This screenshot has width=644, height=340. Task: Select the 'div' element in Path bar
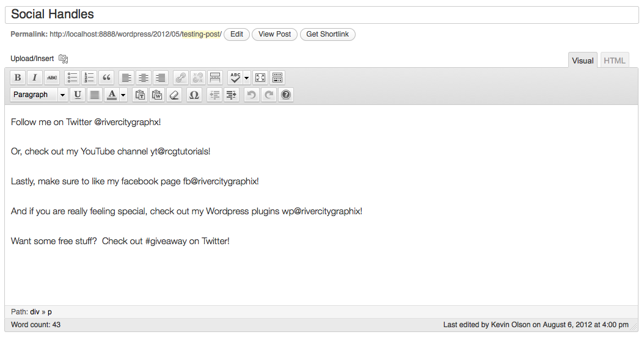[35, 312]
